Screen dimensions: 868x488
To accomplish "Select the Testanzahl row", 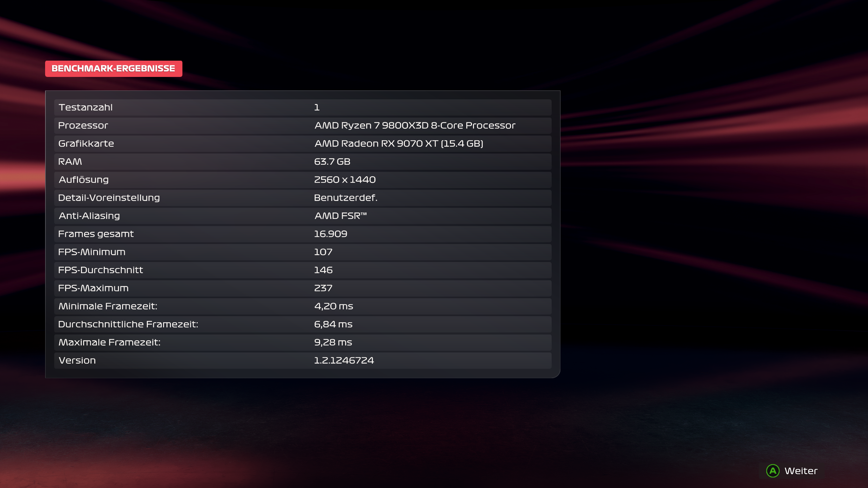I will pyautogui.click(x=302, y=107).
